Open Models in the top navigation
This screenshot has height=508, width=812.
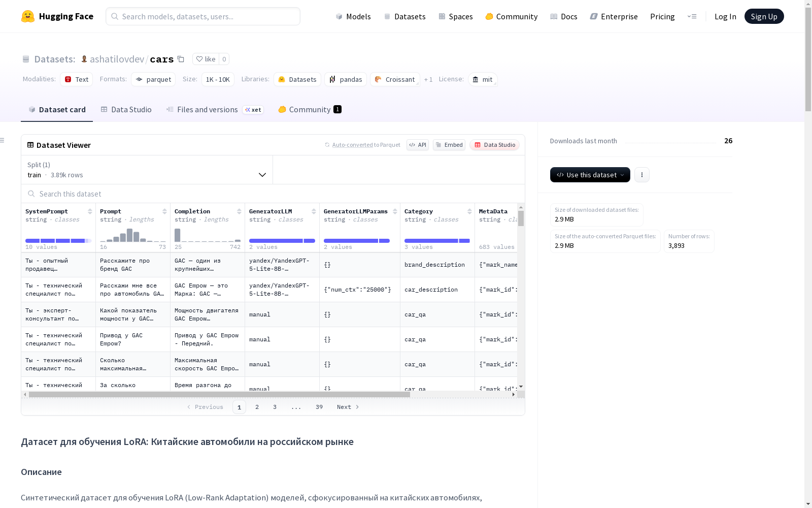pyautogui.click(x=353, y=16)
